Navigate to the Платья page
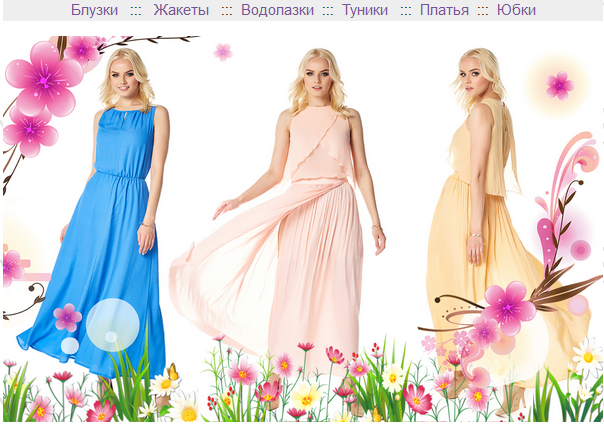Viewport: 604px width, 425px height. pyautogui.click(x=444, y=10)
